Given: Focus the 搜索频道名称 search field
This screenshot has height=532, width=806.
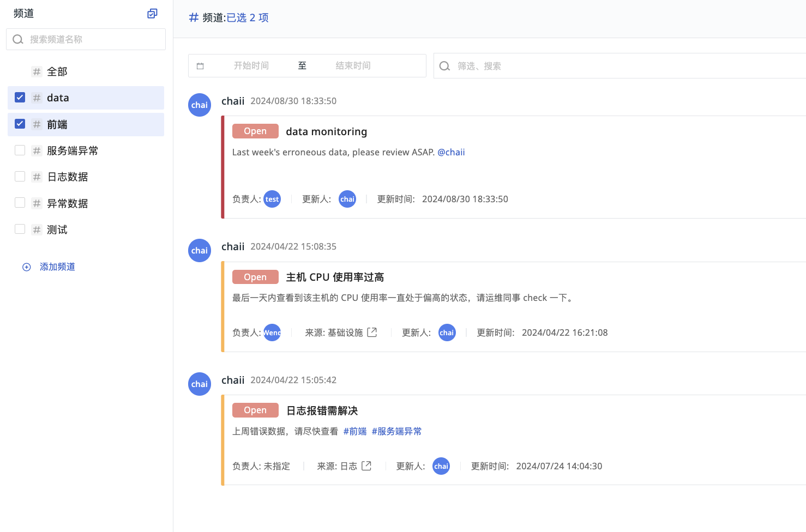Looking at the screenshot, I should (x=86, y=39).
